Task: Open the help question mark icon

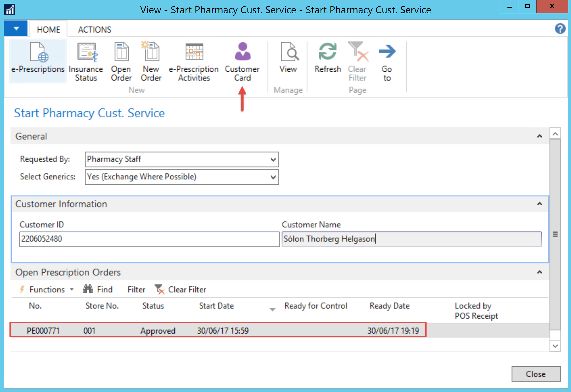Action: point(560,29)
